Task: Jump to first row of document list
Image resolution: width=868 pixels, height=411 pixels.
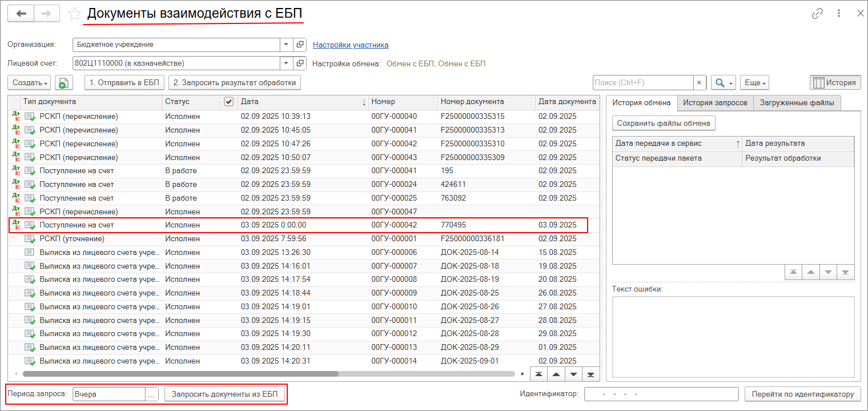Action: coord(539,374)
